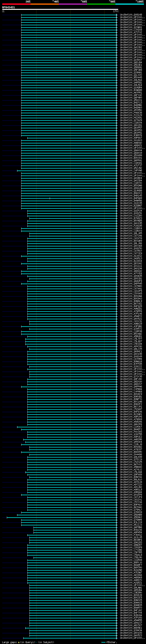146x644 pixels.
Task: Click label UniRef100_Q96283
Action: [x=131, y=543]
